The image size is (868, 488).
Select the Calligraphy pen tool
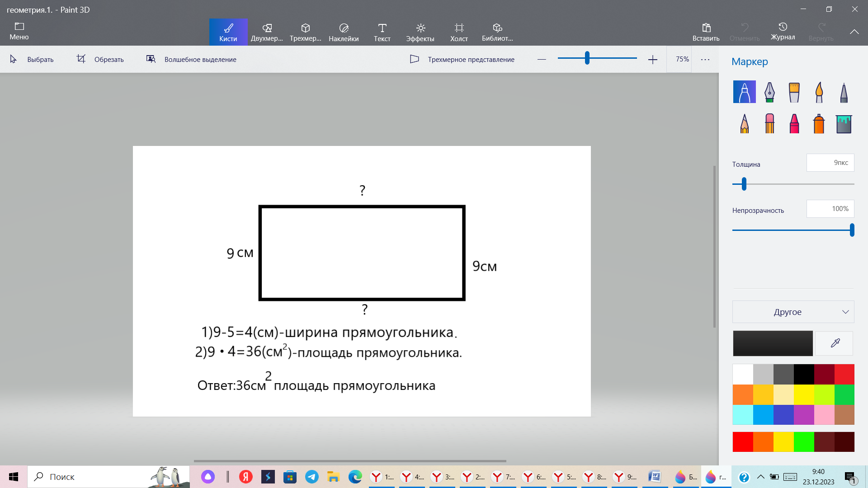tap(769, 92)
